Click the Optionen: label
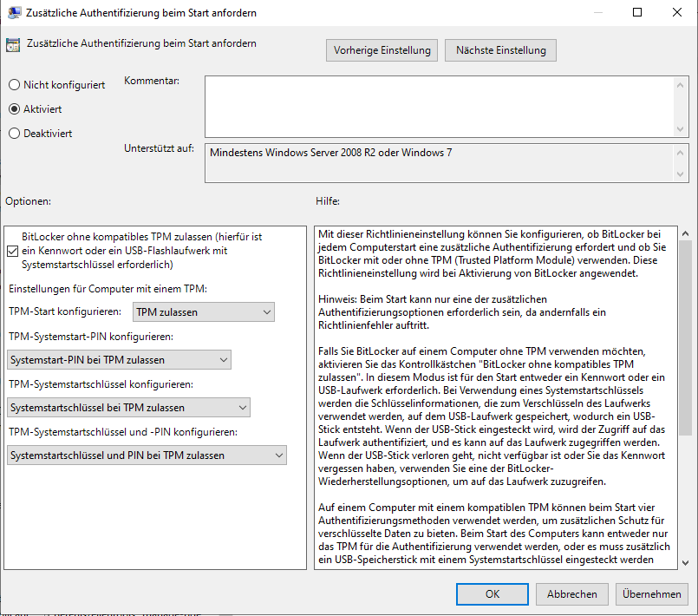The height and width of the screenshot is (616, 698). (x=28, y=201)
